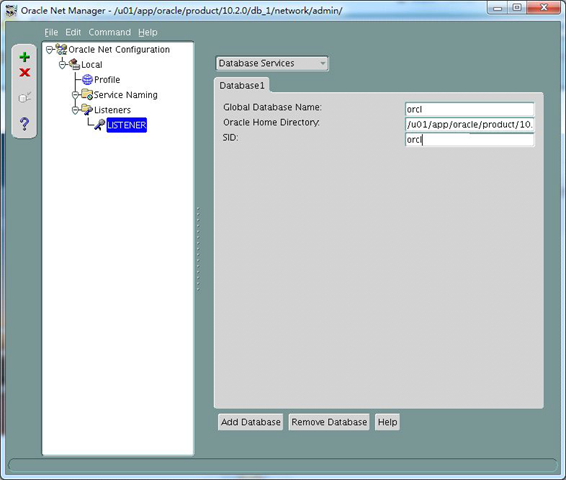This screenshot has height=480, width=566.
Task: Open the blue question mark help icon
Action: 24,124
